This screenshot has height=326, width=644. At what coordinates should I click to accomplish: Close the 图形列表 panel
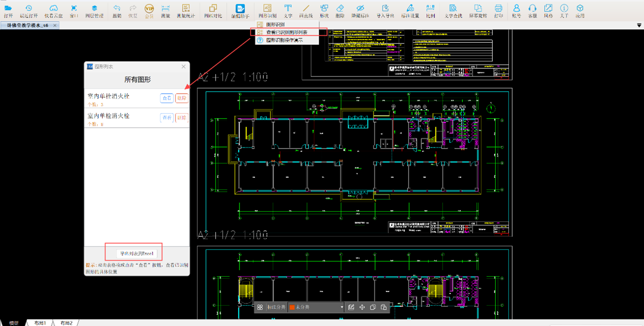point(184,66)
